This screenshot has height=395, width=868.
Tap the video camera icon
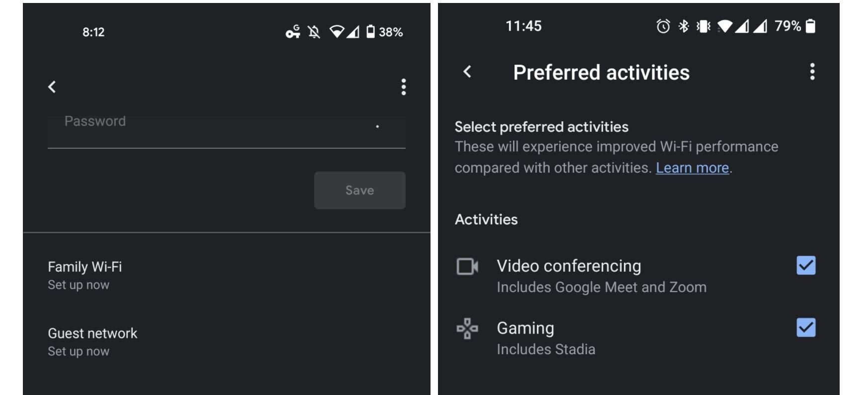click(x=467, y=267)
